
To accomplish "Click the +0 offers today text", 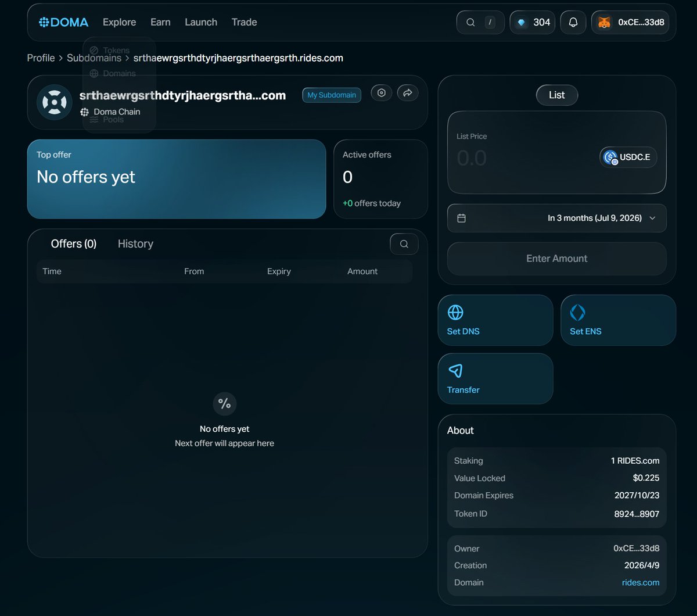I will (372, 203).
